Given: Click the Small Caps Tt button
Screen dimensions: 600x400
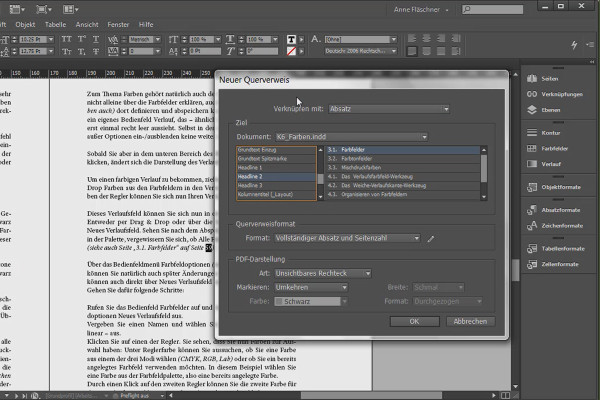Looking at the screenshot, I should point(67,51).
